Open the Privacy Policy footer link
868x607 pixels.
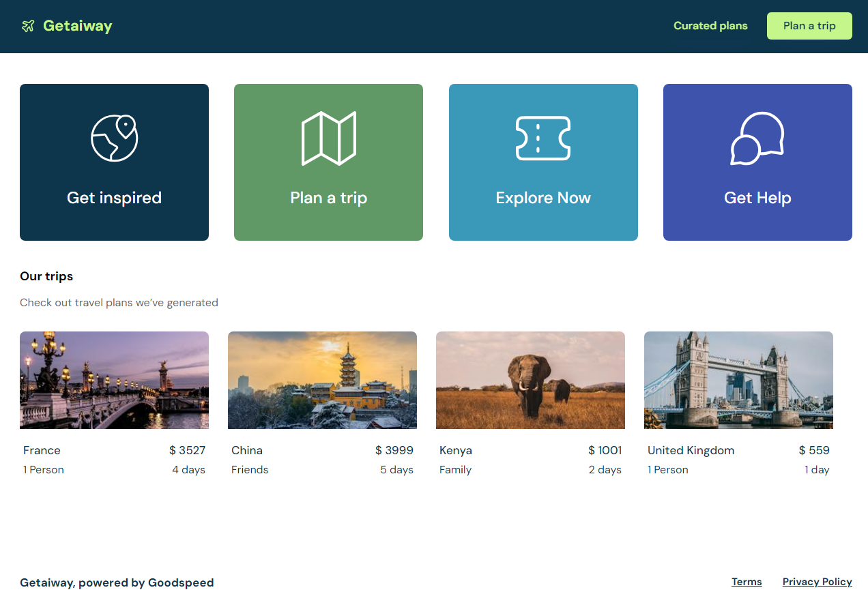pos(818,582)
